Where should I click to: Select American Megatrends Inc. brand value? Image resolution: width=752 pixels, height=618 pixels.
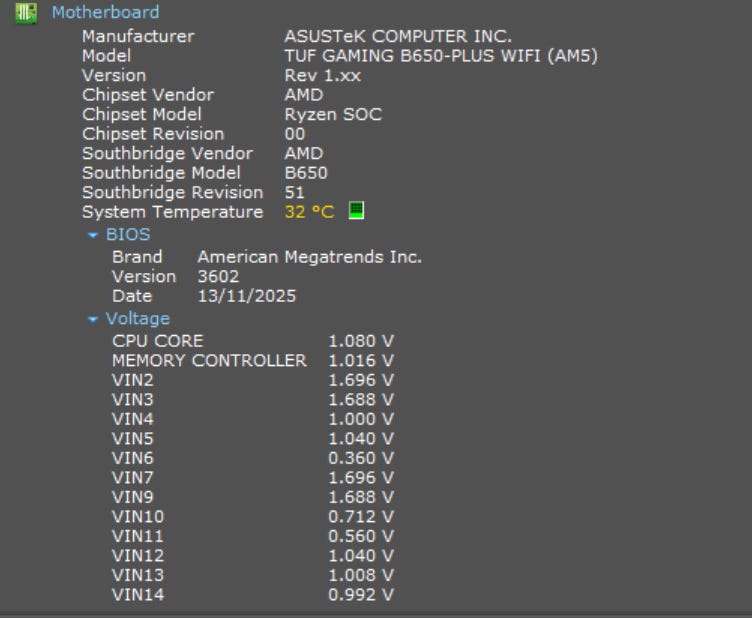[x=310, y=257]
